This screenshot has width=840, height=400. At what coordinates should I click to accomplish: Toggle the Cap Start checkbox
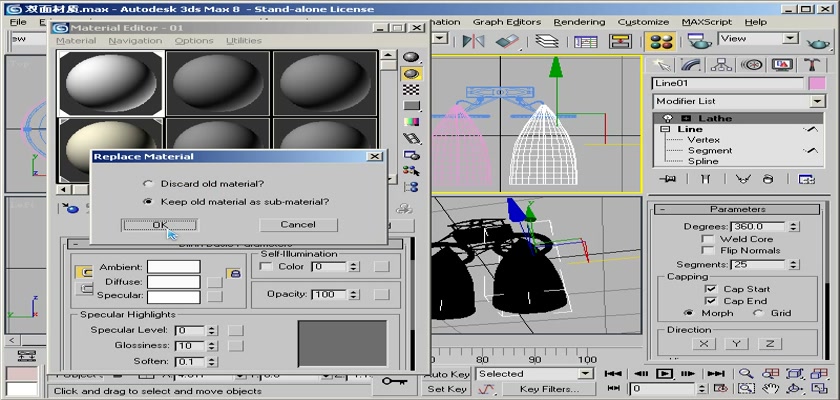[710, 289]
